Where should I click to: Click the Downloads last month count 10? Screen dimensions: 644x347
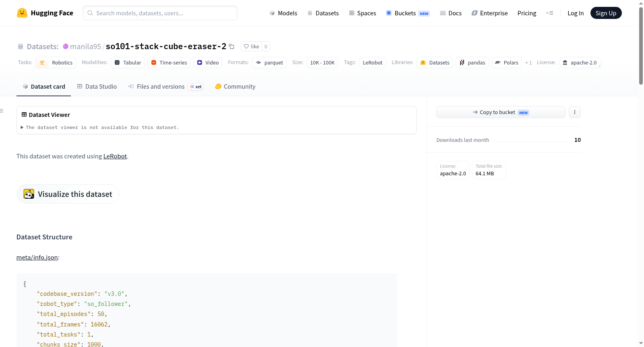(577, 140)
